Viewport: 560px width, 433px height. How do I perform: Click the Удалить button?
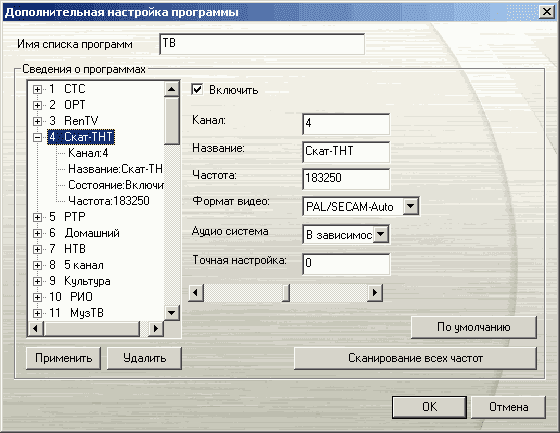click(144, 358)
